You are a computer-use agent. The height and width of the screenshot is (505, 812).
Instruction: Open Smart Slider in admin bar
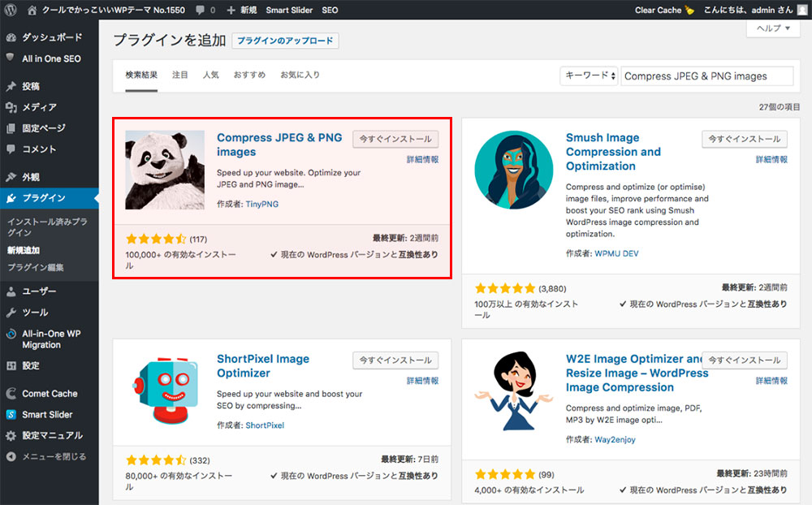click(x=289, y=10)
